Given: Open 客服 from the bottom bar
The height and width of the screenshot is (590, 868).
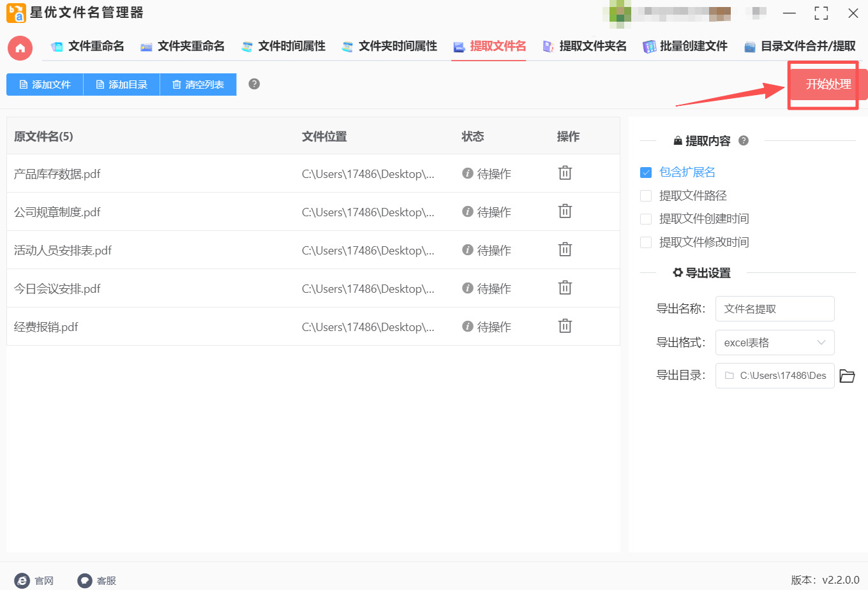Looking at the screenshot, I should [x=84, y=580].
